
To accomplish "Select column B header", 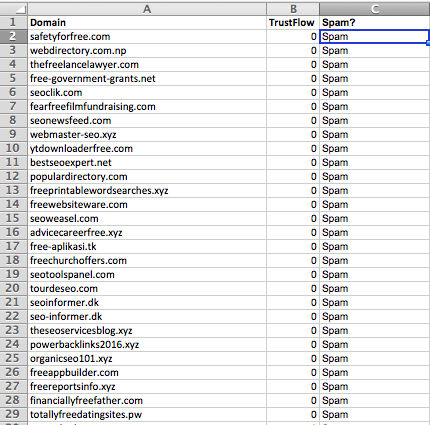I will (293, 9).
